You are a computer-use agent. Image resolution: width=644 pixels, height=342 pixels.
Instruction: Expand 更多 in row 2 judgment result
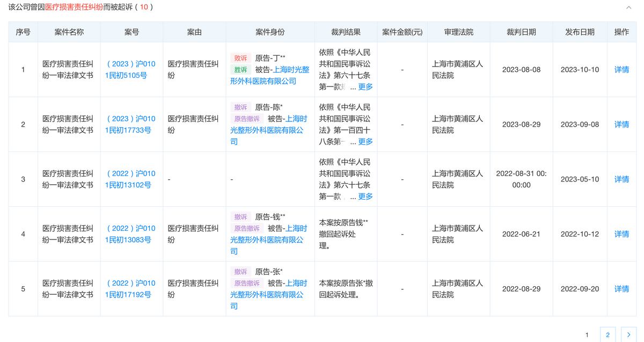pos(365,142)
